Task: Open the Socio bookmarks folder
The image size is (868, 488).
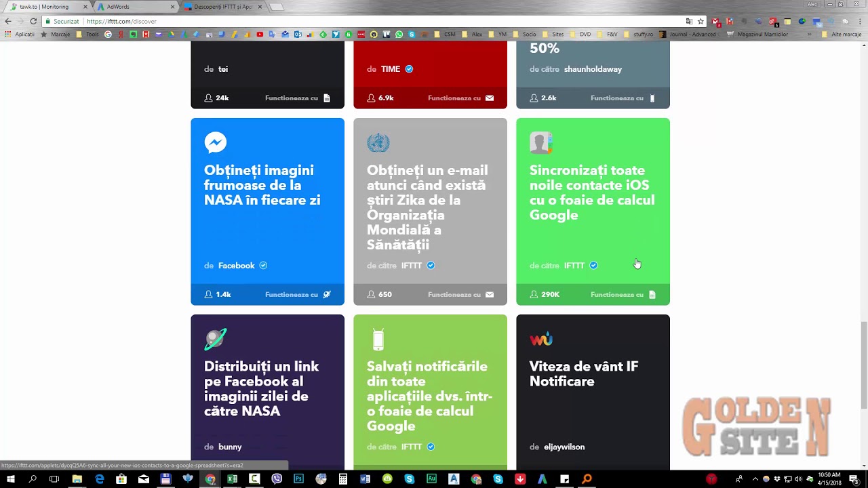Action: click(524, 34)
